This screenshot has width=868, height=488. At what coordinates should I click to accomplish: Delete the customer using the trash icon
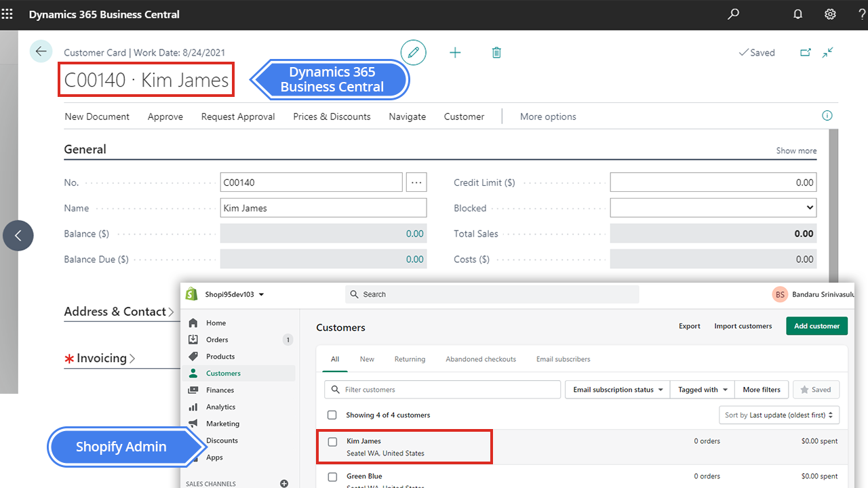[496, 52]
